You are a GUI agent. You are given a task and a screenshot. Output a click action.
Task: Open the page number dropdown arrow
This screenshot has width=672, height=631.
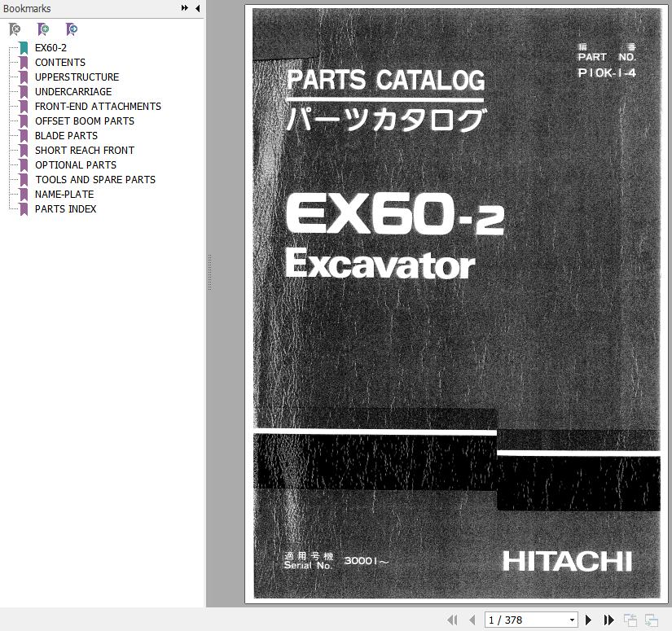572,620
